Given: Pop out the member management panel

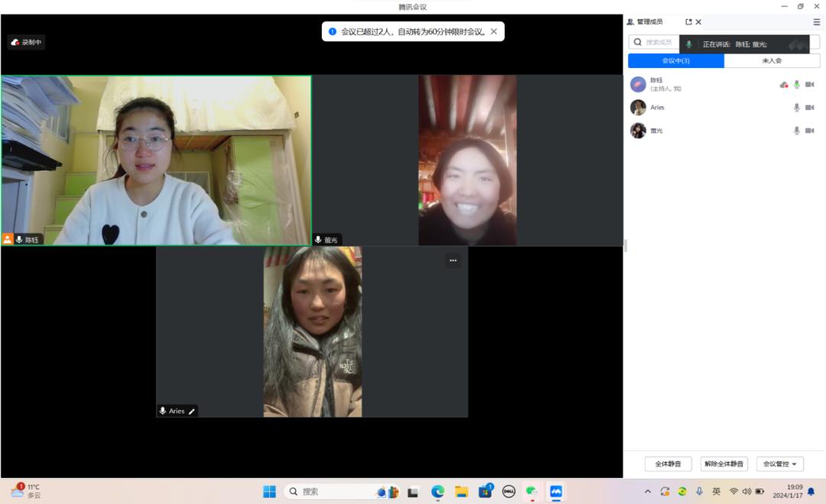Looking at the screenshot, I should (x=688, y=22).
